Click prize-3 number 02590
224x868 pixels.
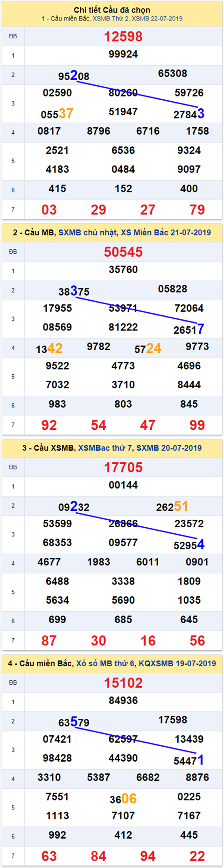tap(57, 93)
